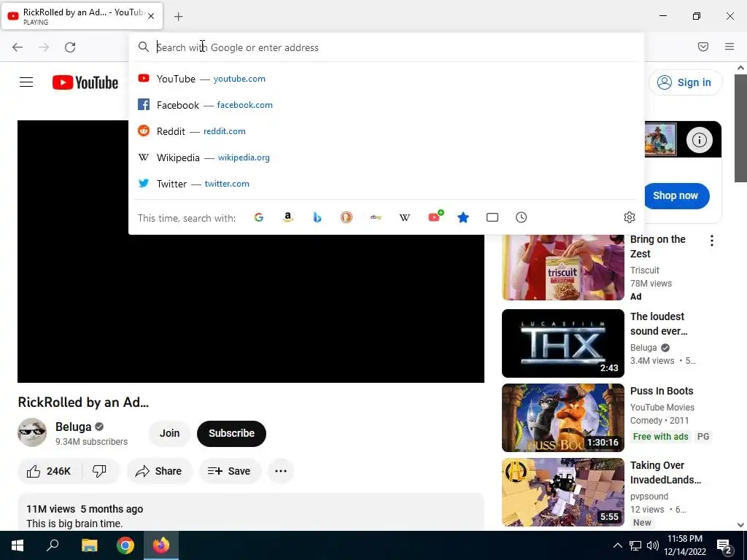Show hidden system tray icons
Viewport: 747px width, 560px height.
point(617,545)
